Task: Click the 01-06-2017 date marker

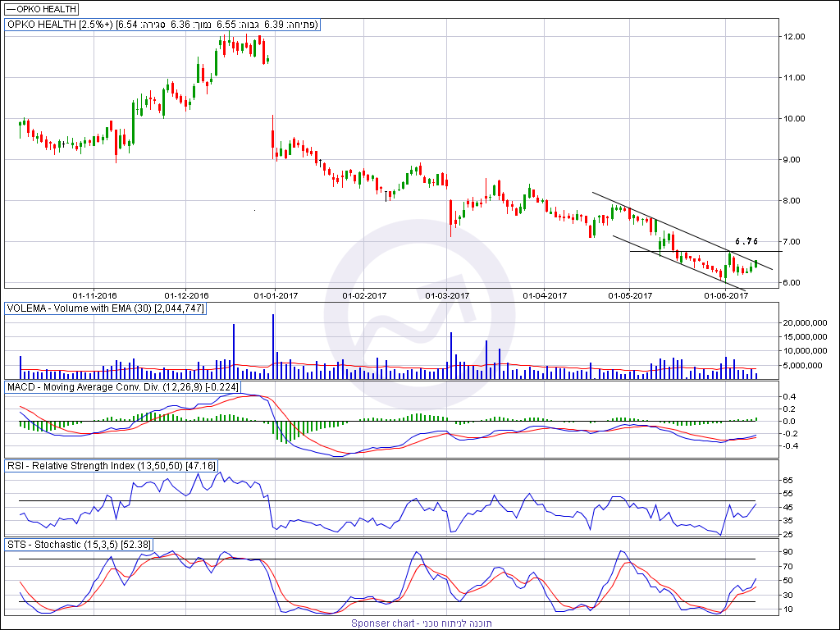Action: point(728,295)
